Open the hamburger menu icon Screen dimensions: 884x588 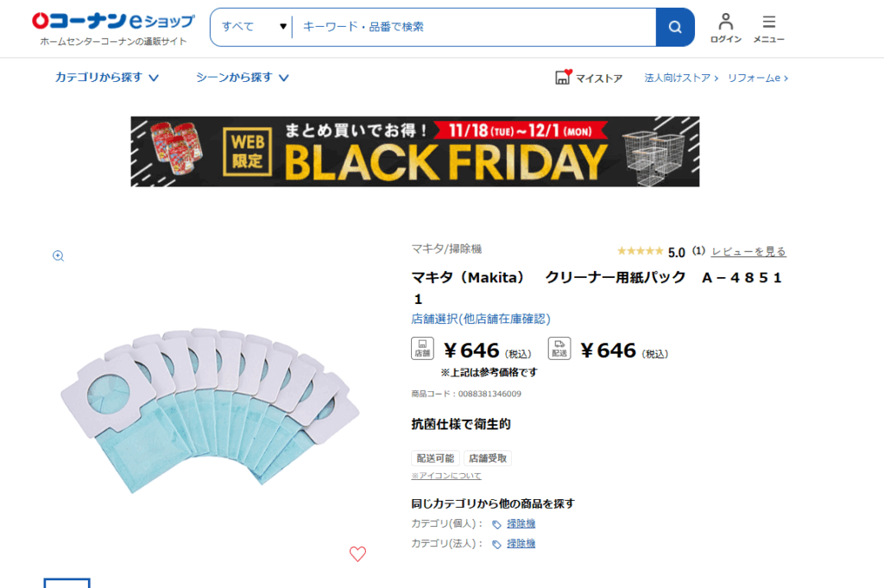(768, 22)
